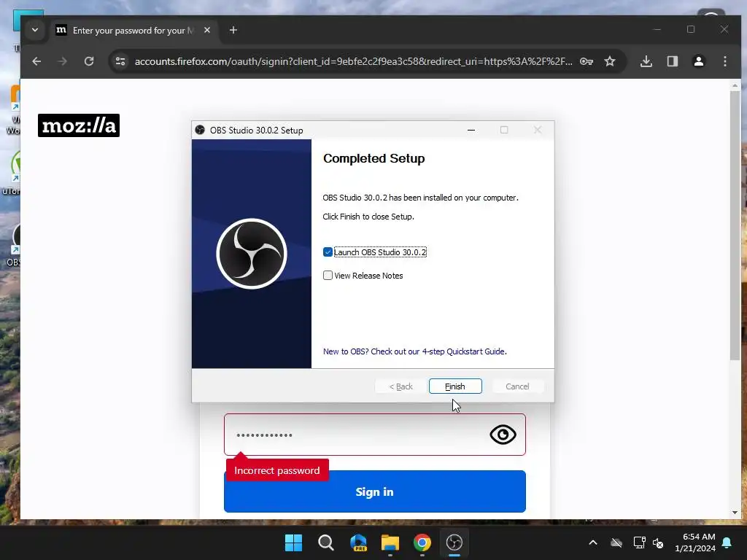Go back with Chrome's back arrow

coord(36,61)
